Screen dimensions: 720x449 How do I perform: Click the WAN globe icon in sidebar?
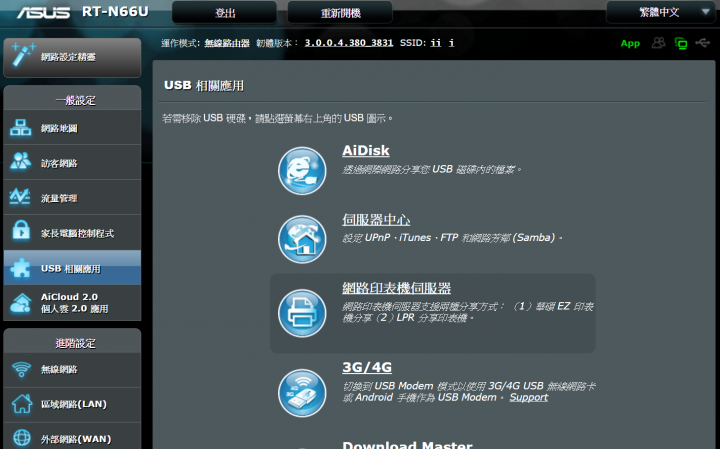coord(22,438)
